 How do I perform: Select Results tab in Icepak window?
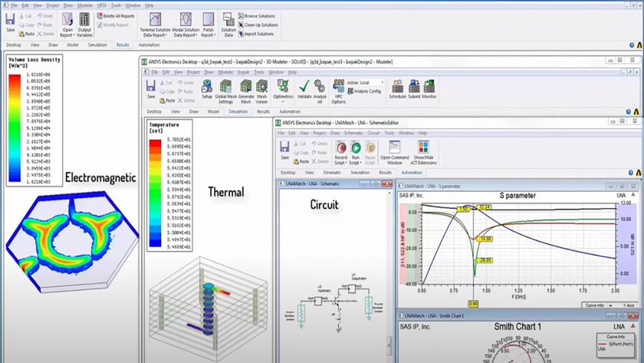pyautogui.click(x=263, y=111)
